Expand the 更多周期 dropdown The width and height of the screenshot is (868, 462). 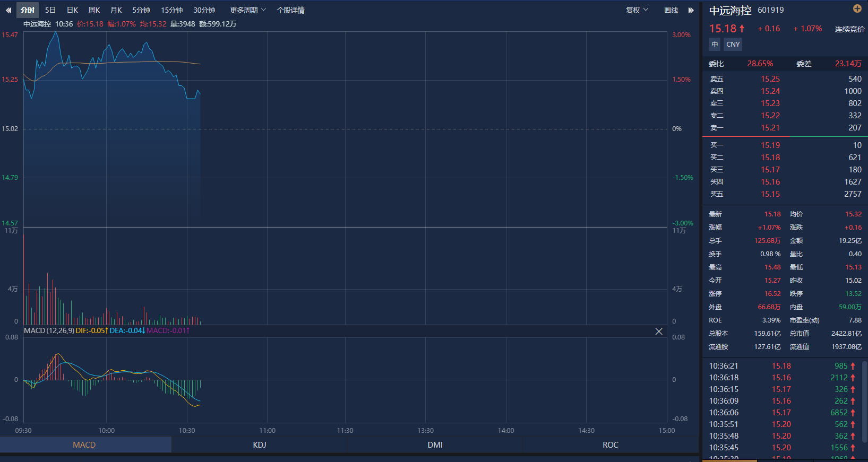click(x=247, y=10)
